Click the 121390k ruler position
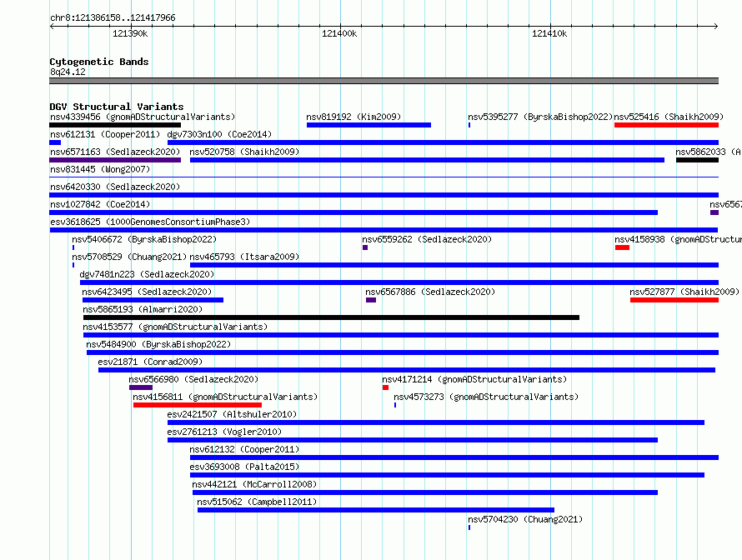This screenshot has height=560, width=742. point(130,33)
